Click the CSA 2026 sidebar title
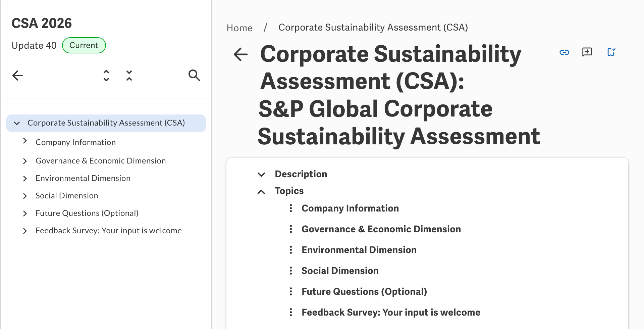Viewport: 644px width, 329px height. 42,23
